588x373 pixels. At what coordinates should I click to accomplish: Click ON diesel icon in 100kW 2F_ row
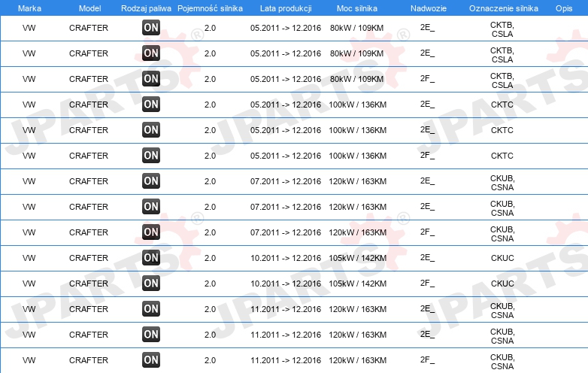[151, 155]
